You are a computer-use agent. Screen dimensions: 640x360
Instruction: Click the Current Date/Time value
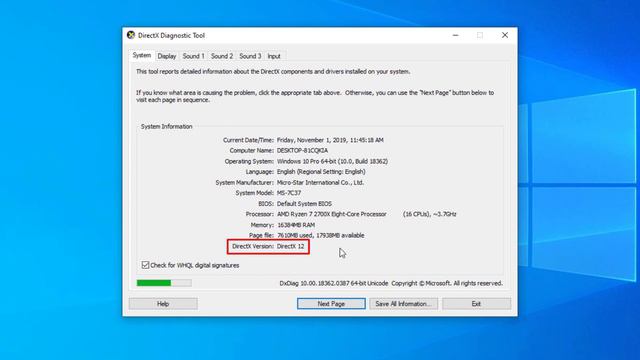[x=330, y=140]
